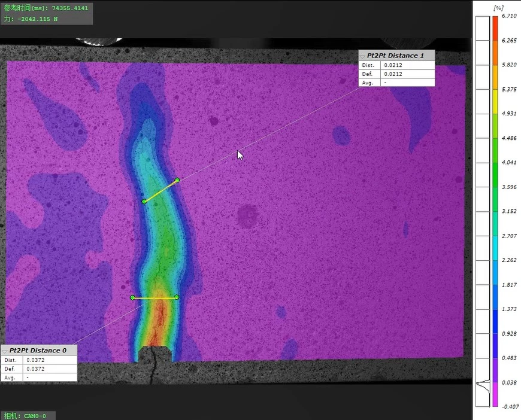Select the upper-right green point of the diagonal line
This screenshot has width=521, height=420.
pyautogui.click(x=177, y=180)
